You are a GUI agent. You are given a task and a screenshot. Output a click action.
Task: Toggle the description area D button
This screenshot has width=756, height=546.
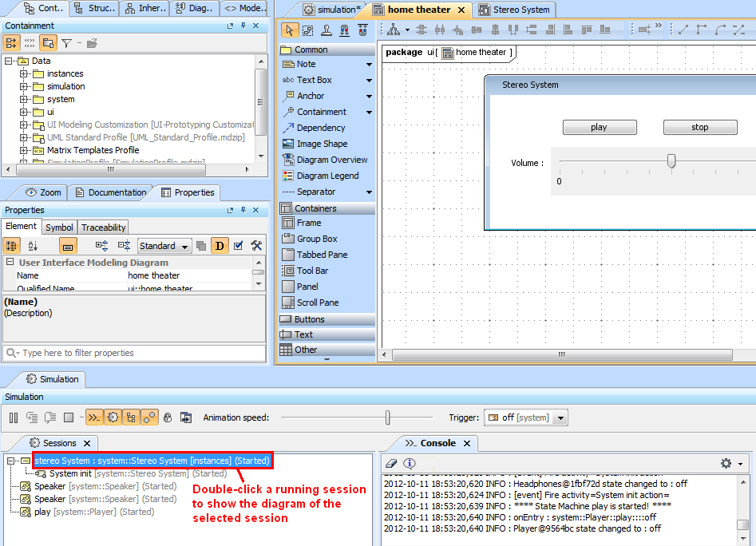pos(220,246)
